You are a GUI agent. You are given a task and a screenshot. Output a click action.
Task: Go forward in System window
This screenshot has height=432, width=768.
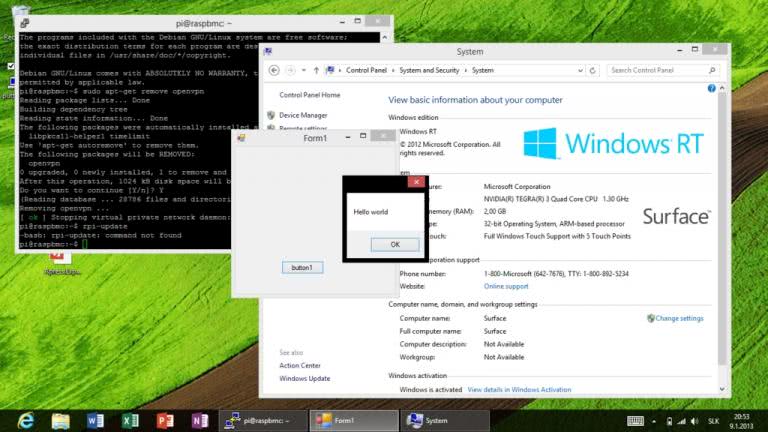click(290, 71)
